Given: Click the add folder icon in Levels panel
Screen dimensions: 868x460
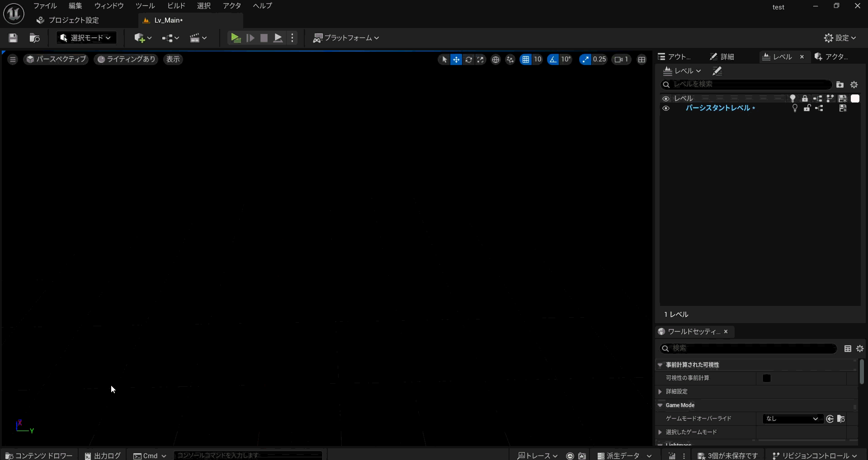Looking at the screenshot, I should [x=840, y=84].
